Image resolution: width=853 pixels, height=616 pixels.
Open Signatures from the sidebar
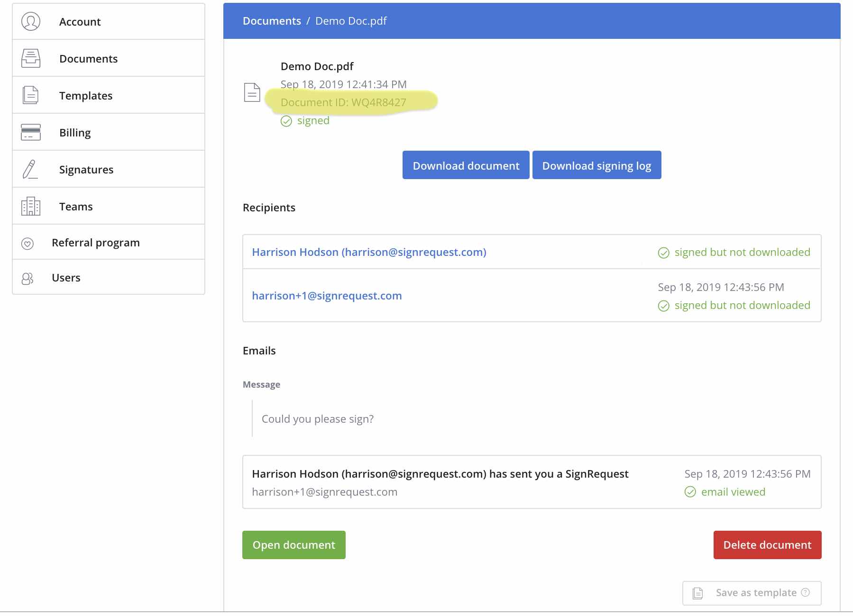click(x=109, y=169)
